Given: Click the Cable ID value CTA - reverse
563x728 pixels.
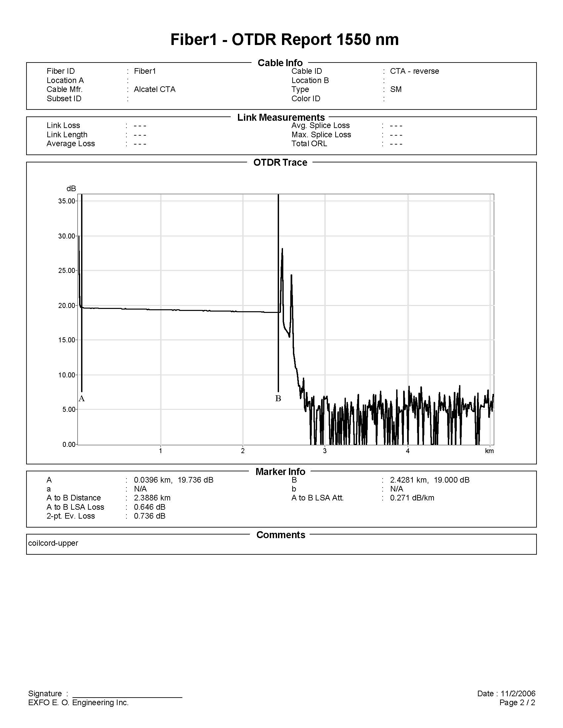Looking at the screenshot, I should [x=415, y=71].
